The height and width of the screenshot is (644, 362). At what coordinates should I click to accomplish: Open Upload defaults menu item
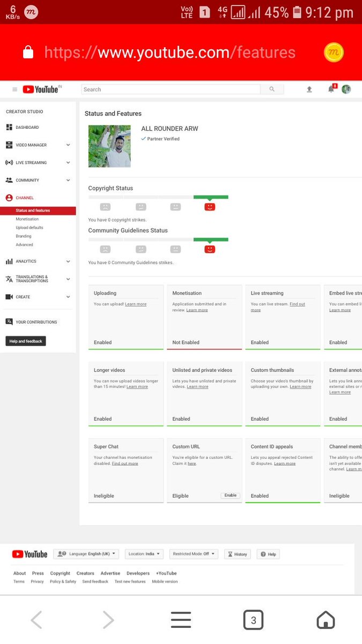pos(29,228)
